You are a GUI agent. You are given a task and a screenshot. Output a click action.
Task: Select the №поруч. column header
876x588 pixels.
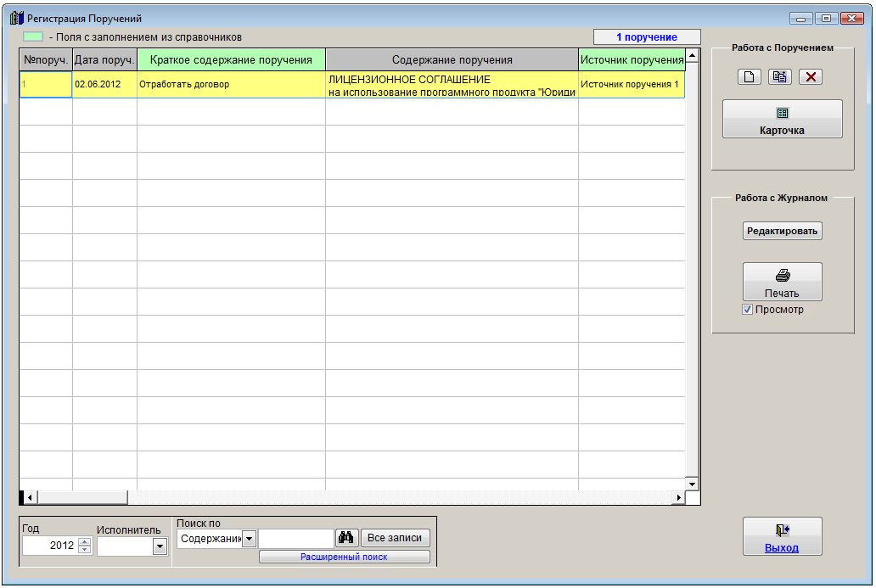point(46,59)
